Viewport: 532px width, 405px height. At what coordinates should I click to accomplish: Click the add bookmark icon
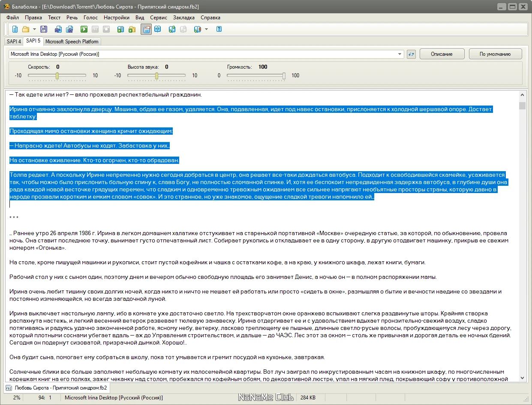(x=172, y=29)
